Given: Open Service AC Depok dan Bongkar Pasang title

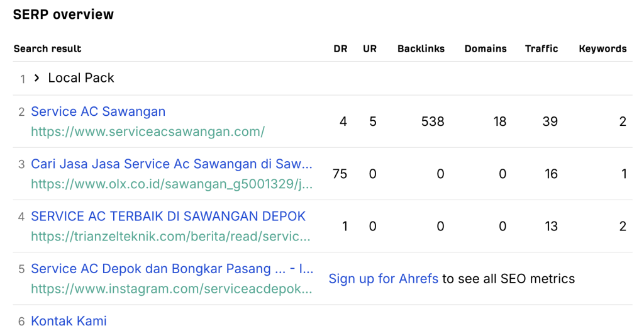Looking at the screenshot, I should 172,268.
